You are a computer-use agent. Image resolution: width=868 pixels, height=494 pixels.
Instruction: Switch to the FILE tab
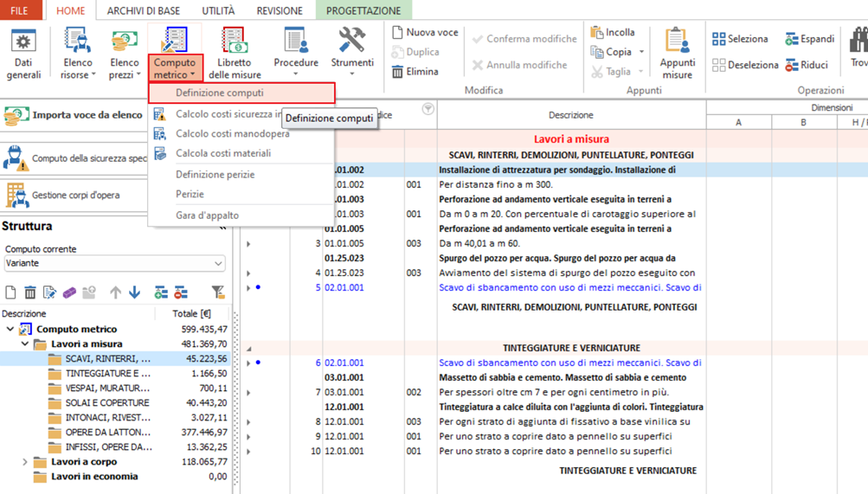click(x=20, y=10)
